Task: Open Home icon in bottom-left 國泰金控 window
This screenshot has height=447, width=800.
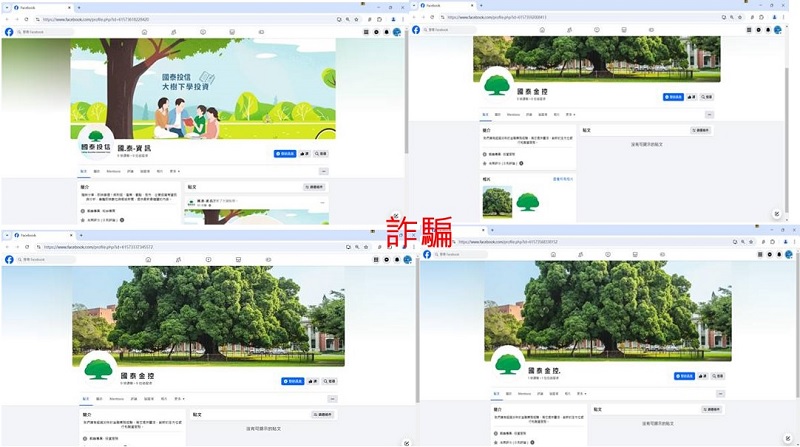Action: [148, 259]
